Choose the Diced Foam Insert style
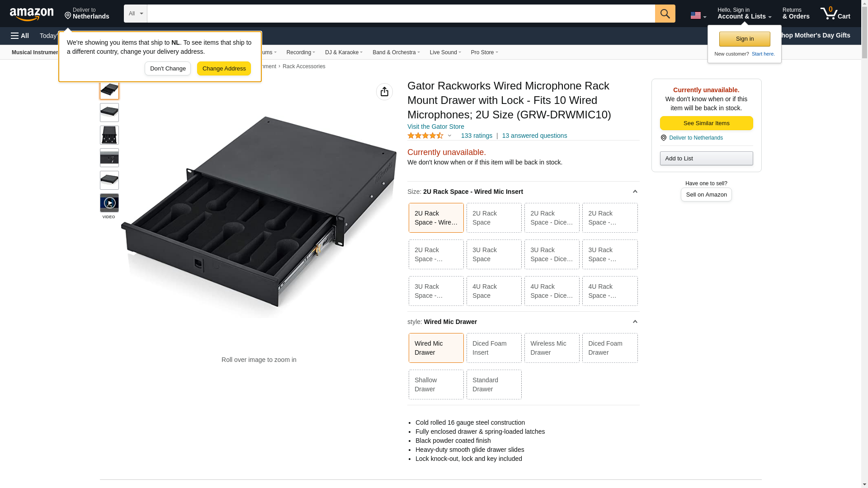 point(494,348)
